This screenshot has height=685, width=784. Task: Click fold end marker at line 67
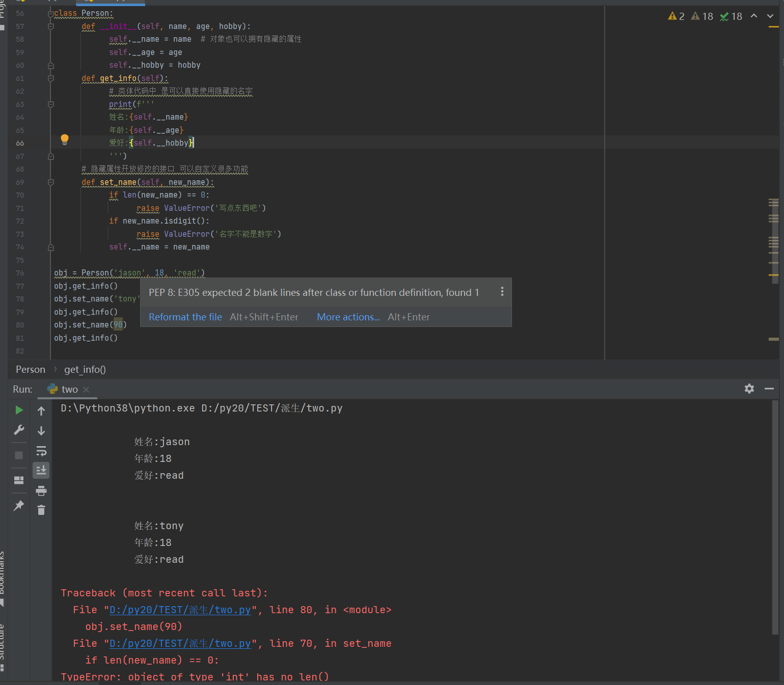51,156
